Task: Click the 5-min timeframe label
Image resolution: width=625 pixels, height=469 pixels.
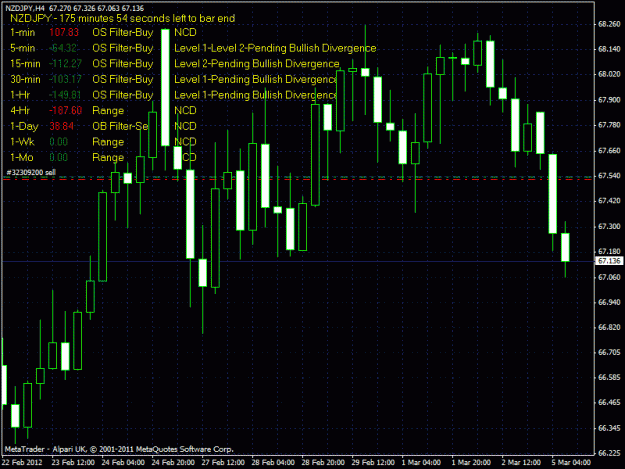Action: click(23, 48)
